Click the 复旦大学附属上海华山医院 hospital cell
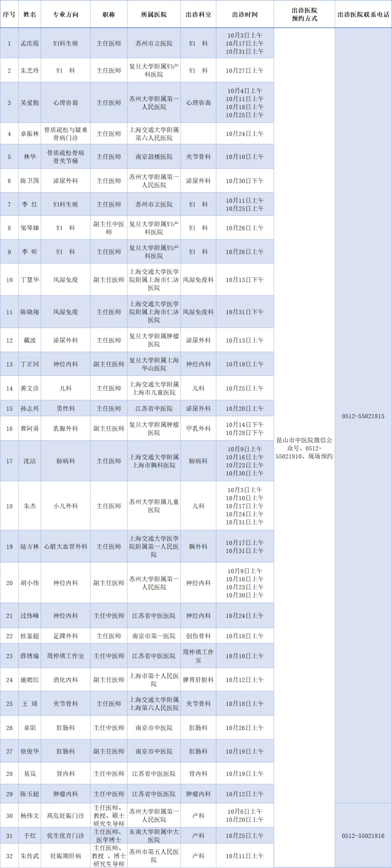The image size is (392, 868). (x=154, y=364)
